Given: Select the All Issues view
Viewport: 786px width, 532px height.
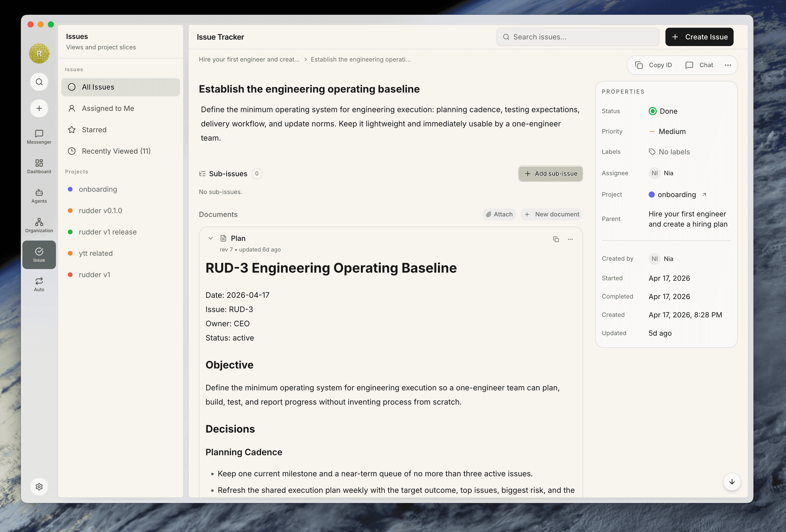Looking at the screenshot, I should pyautogui.click(x=120, y=87).
